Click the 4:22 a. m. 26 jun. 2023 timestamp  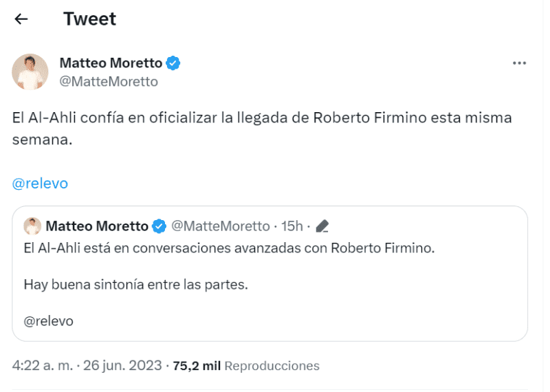87,365
